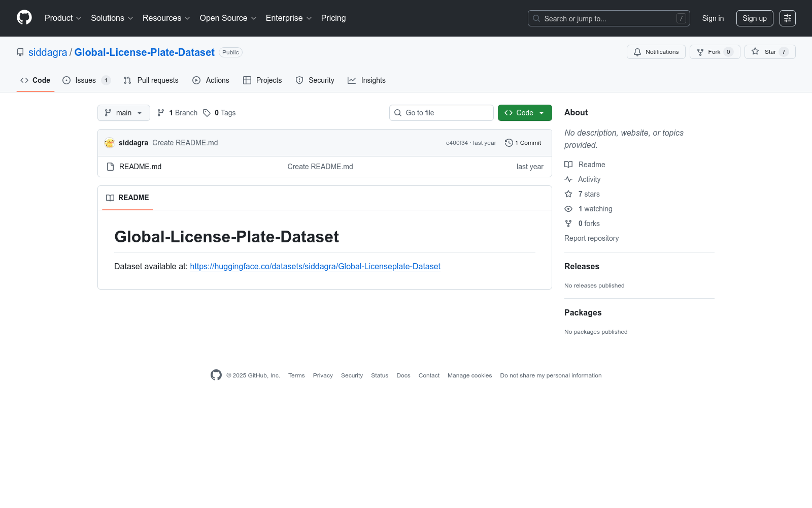Go to the Pricing page
The width and height of the screenshot is (812, 508).
[333, 18]
